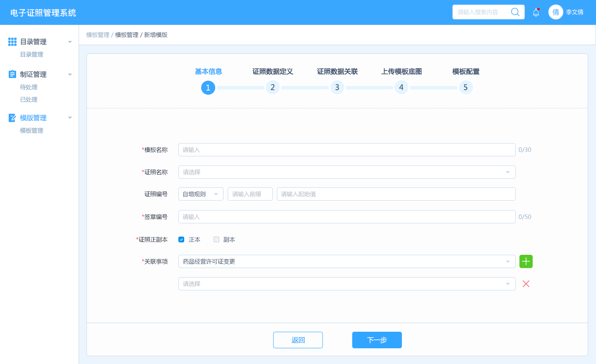
Task: Check the 副本 checkbox
Action: coord(216,239)
